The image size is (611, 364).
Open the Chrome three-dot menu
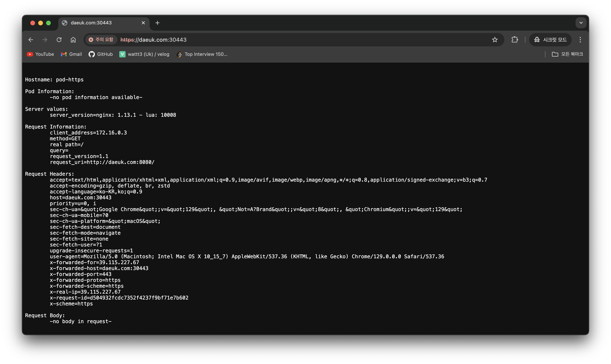coord(580,40)
